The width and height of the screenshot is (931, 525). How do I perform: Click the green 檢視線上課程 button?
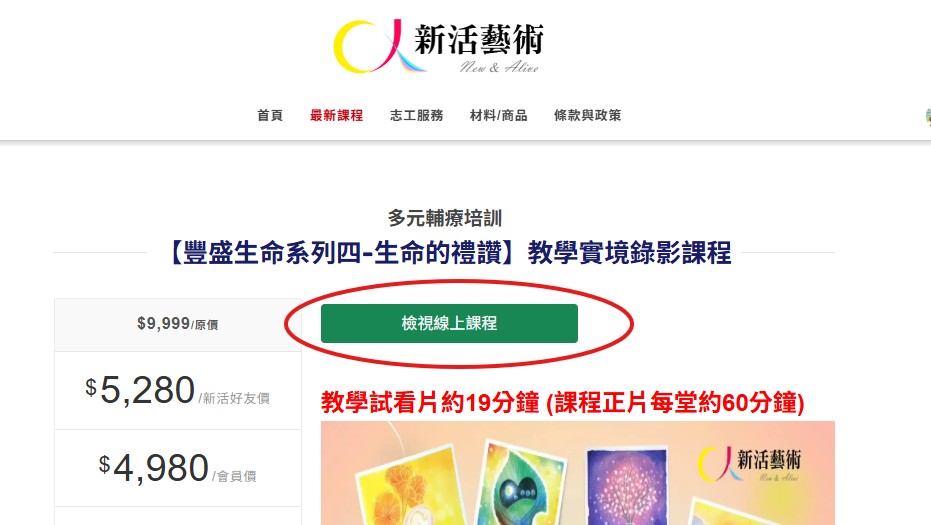coord(449,324)
